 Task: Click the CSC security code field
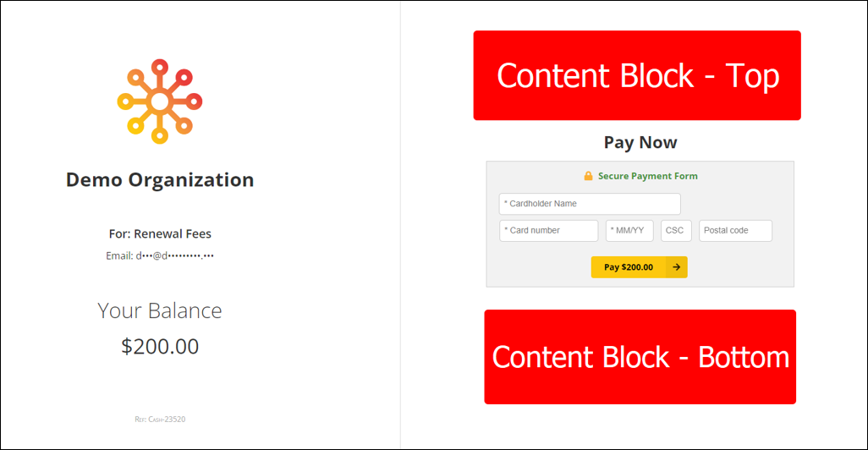pos(676,231)
